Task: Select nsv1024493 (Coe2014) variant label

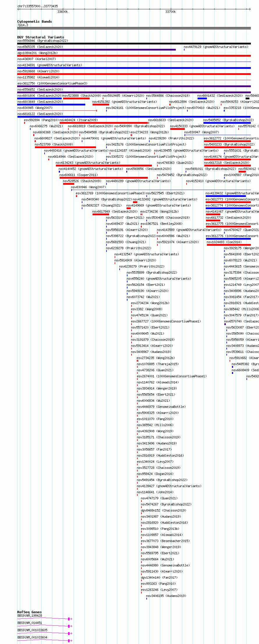Action: pyautogui.click(x=224, y=242)
